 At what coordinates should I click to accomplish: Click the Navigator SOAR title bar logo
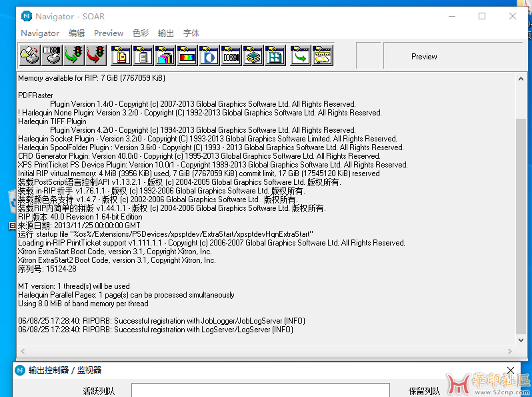pos(27,16)
